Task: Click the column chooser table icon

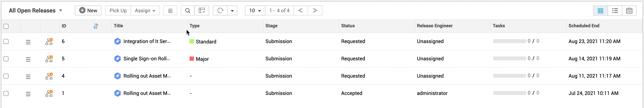Action: coord(202,11)
